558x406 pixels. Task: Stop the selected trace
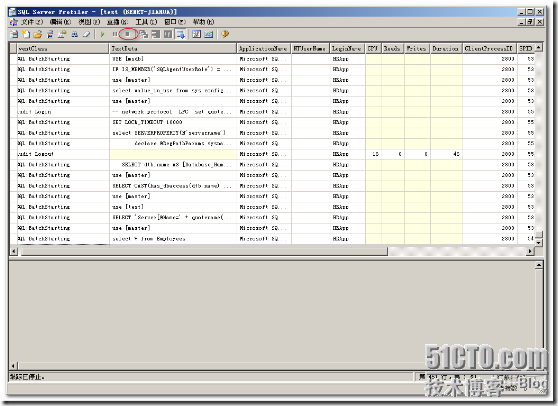point(127,34)
